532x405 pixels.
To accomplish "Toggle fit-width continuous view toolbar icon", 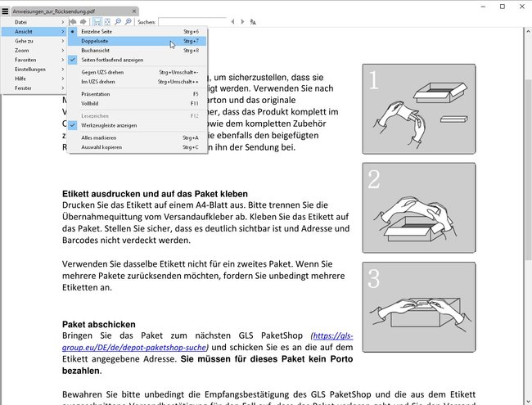I will point(97,22).
